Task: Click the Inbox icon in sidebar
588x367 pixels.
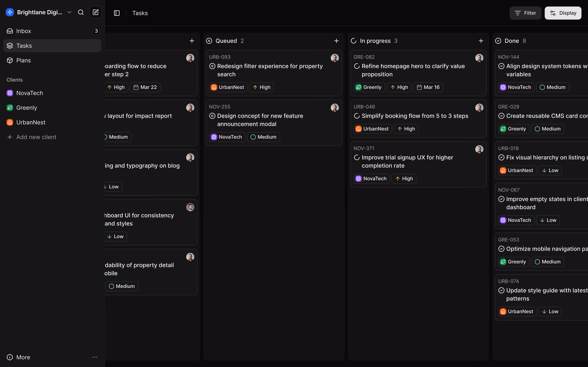Action: (x=10, y=31)
